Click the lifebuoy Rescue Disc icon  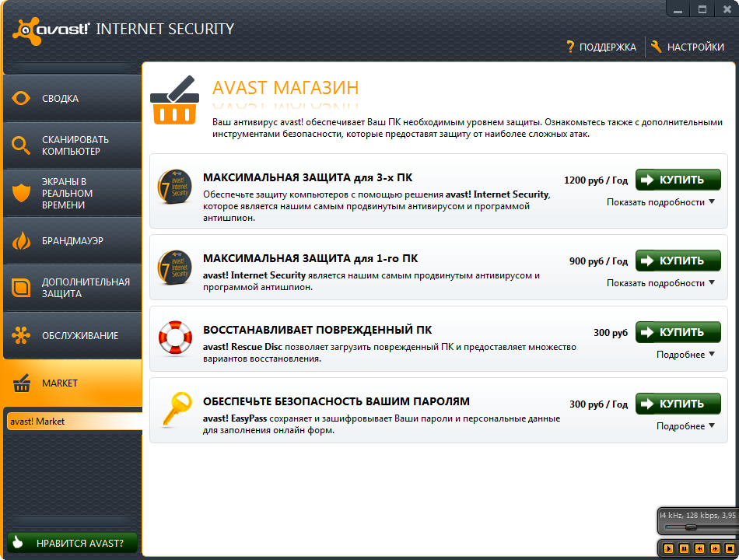(174, 338)
